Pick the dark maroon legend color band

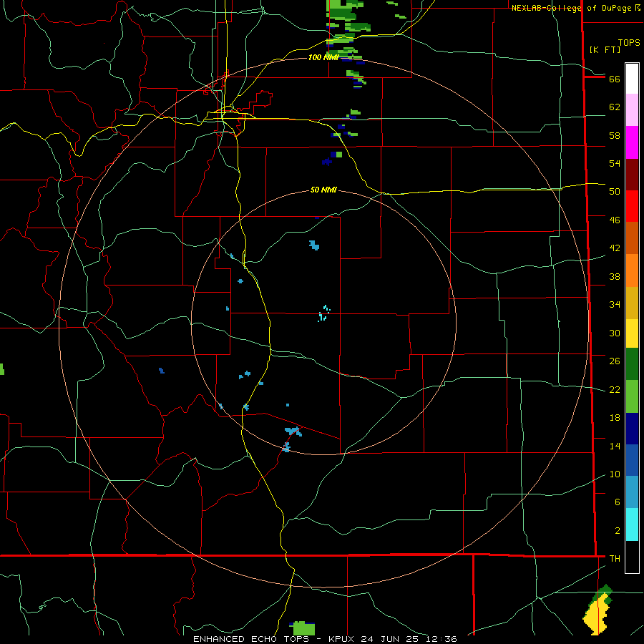pyautogui.click(x=632, y=175)
